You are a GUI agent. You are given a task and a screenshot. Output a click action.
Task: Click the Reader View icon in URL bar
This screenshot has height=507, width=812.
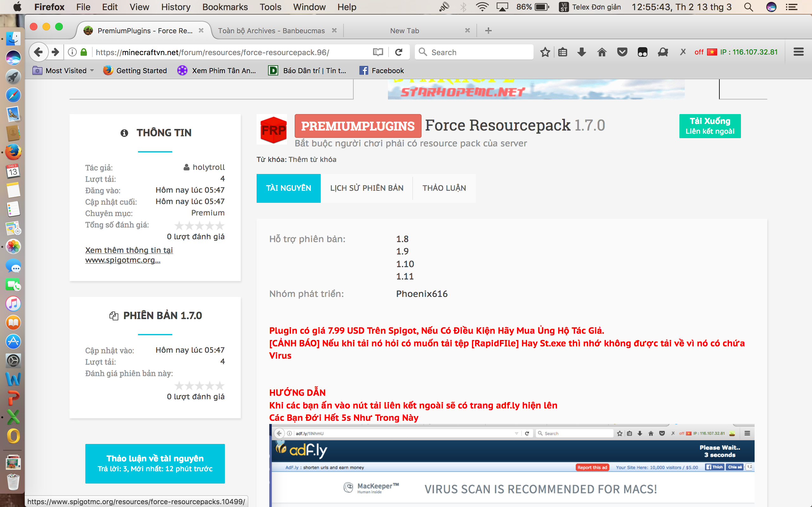tap(378, 52)
